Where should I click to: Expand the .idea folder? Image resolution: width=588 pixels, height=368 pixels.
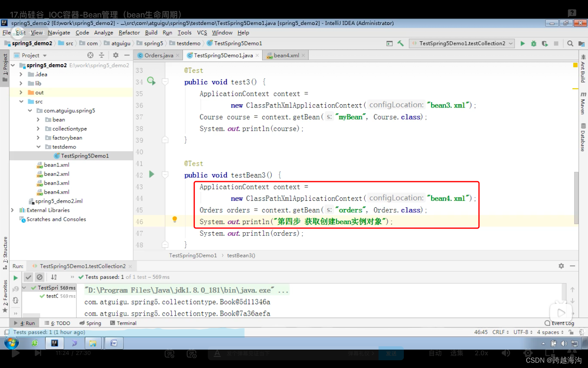pyautogui.click(x=21, y=74)
